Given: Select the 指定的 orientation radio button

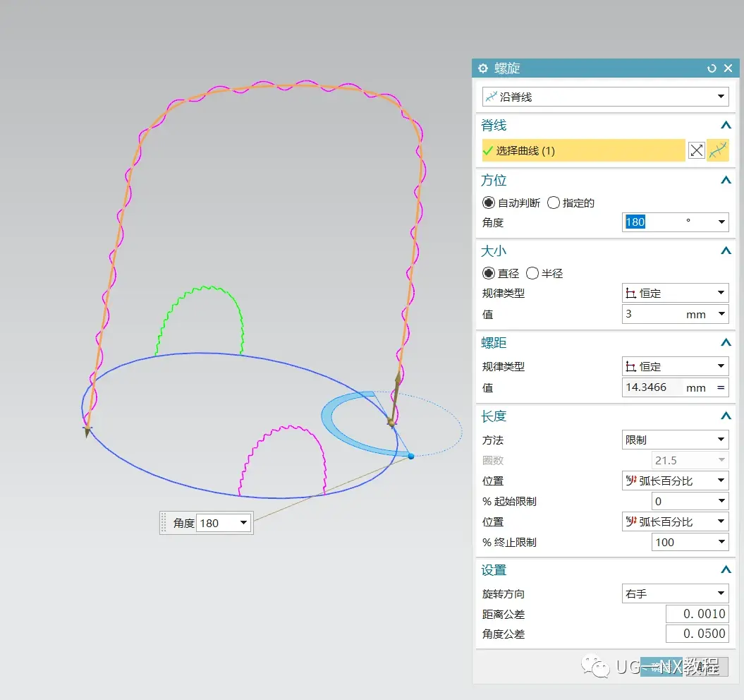Looking at the screenshot, I should (x=554, y=203).
